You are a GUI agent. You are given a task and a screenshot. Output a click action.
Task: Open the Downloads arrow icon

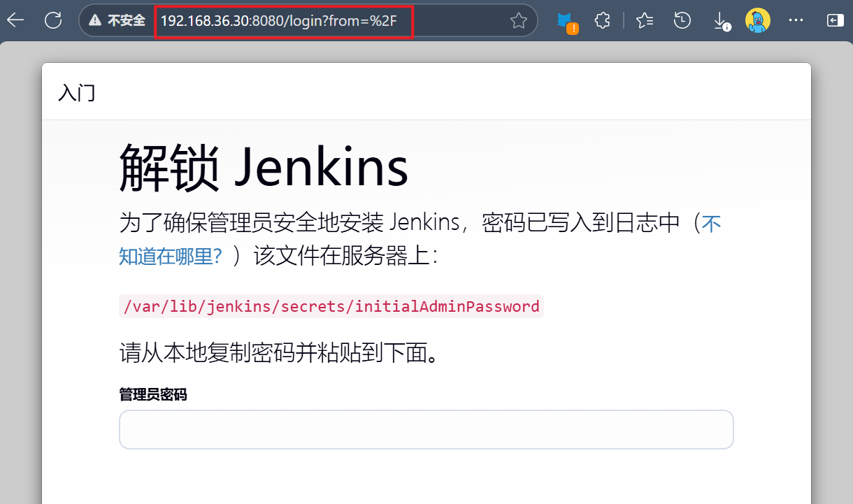pos(721,22)
